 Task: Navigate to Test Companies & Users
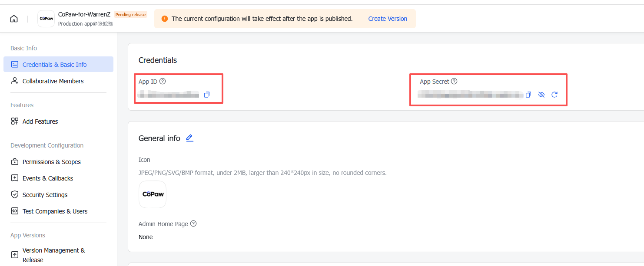(x=55, y=211)
